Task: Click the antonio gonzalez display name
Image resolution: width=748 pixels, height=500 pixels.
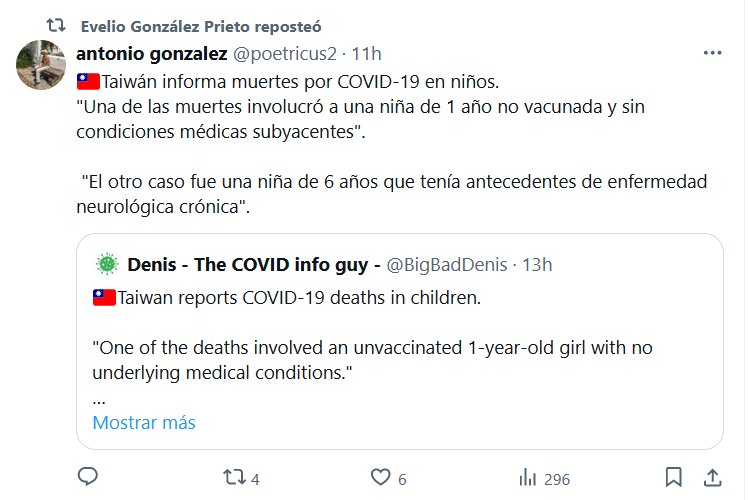Action: pos(151,53)
